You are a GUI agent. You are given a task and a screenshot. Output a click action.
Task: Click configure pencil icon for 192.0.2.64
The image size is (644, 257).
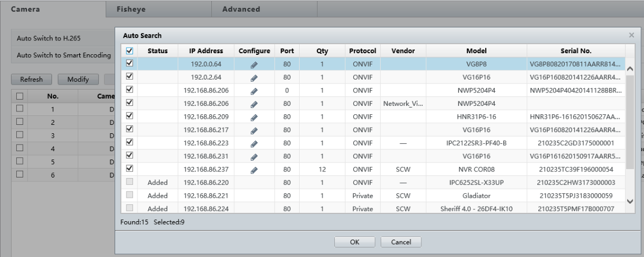(254, 77)
